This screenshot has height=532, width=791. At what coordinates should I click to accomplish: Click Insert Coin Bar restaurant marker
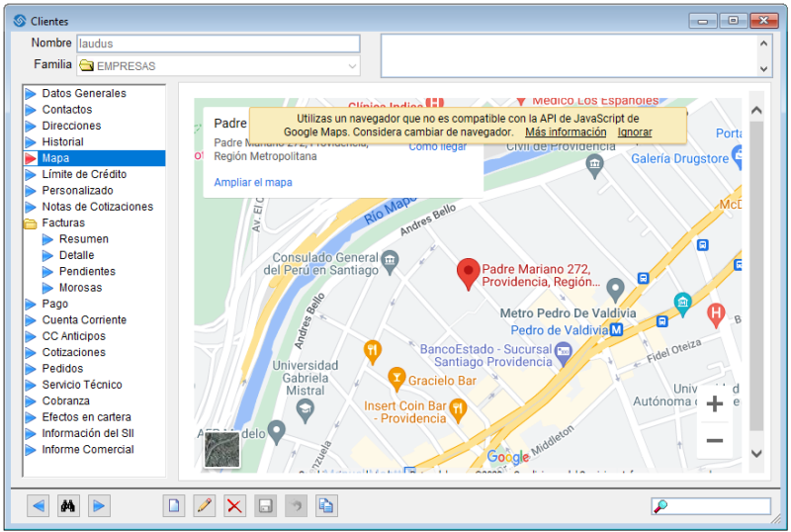(x=458, y=409)
